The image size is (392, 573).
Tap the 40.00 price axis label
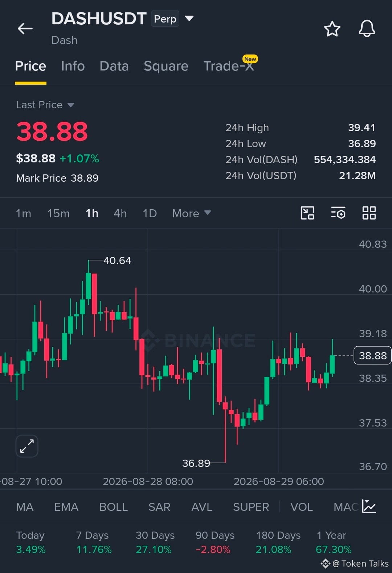[x=373, y=289]
